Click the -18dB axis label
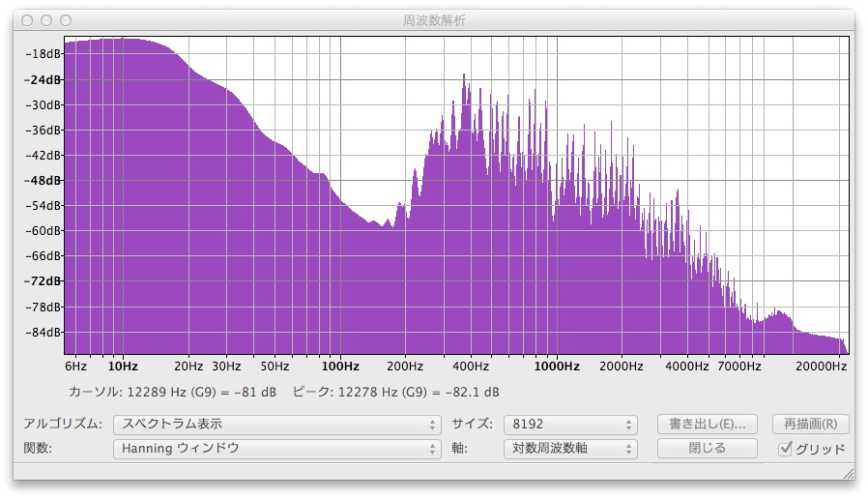The image size is (868, 499). [x=43, y=54]
